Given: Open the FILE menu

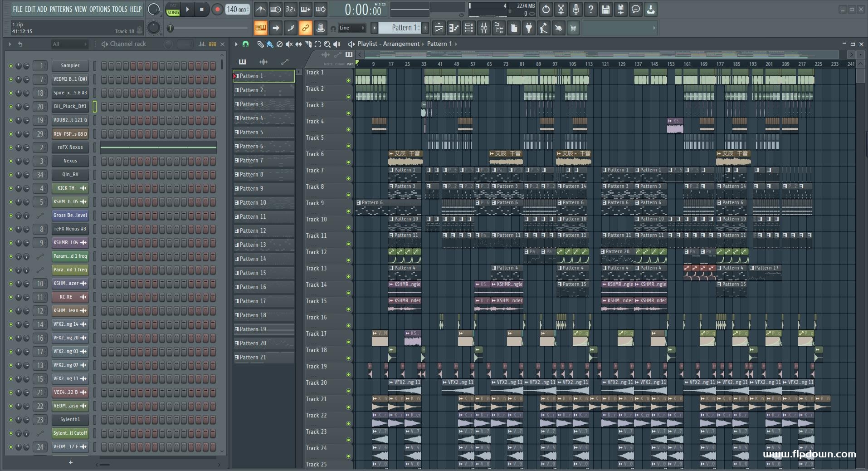Looking at the screenshot, I should click(18, 9).
